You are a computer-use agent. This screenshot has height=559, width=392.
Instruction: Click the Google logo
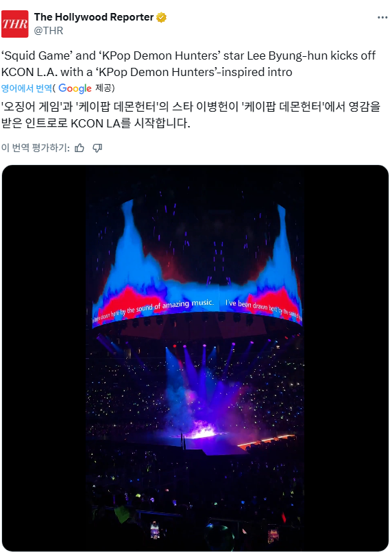coord(75,88)
